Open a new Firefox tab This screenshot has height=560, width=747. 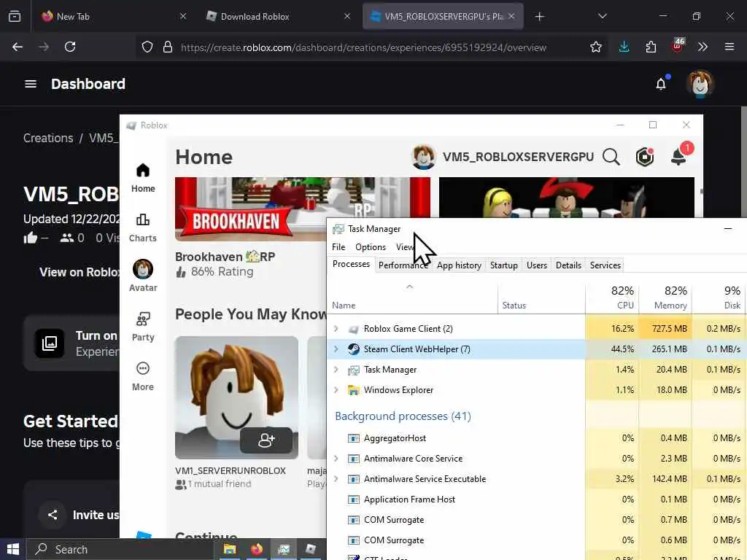539,17
